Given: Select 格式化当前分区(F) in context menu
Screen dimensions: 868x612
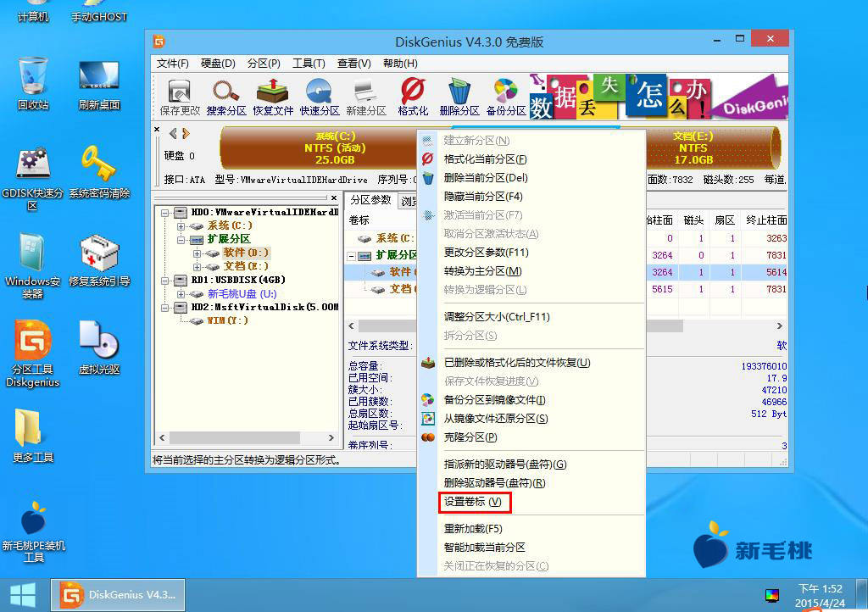Looking at the screenshot, I should pyautogui.click(x=531, y=159).
